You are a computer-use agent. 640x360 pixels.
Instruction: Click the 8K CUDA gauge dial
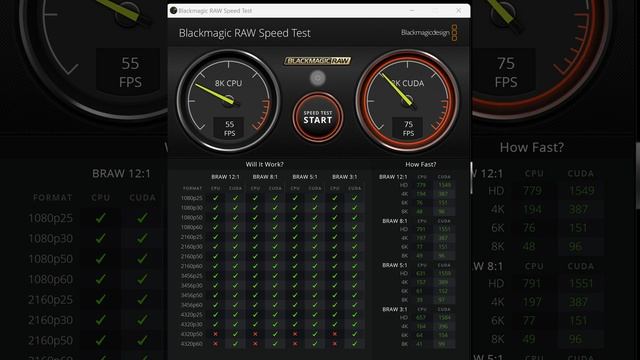pos(407,100)
